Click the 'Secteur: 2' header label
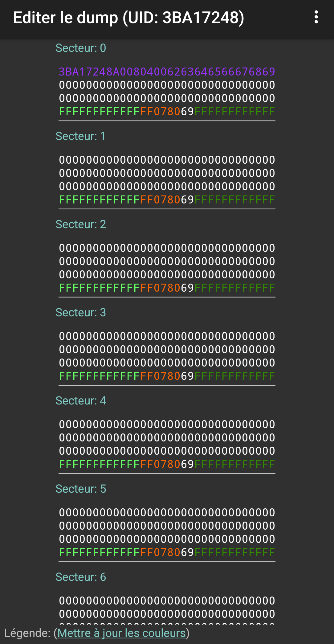This screenshot has width=334, height=644. point(81,224)
